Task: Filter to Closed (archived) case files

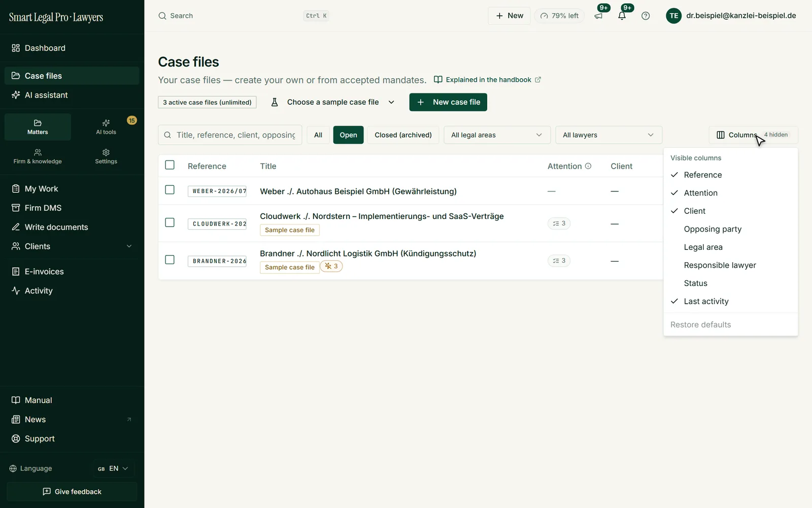Action: pyautogui.click(x=403, y=135)
